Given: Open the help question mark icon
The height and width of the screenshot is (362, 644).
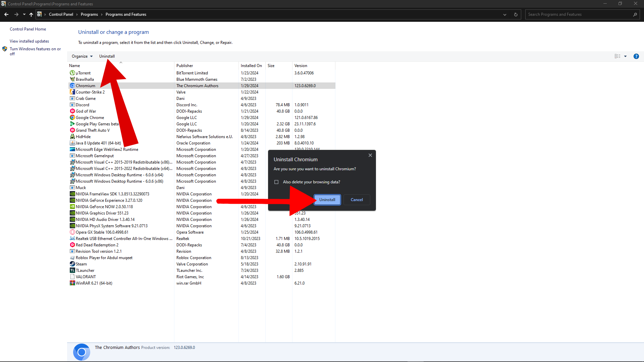Looking at the screenshot, I should (636, 56).
